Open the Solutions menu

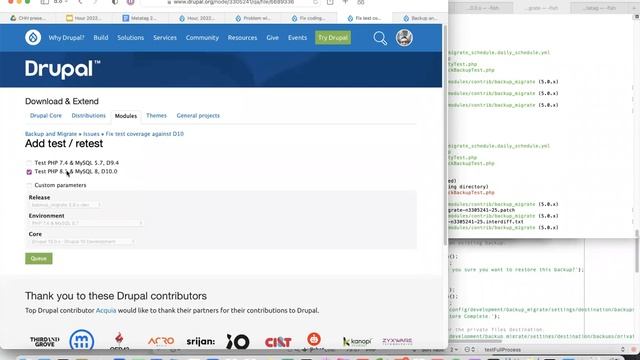[x=131, y=38]
